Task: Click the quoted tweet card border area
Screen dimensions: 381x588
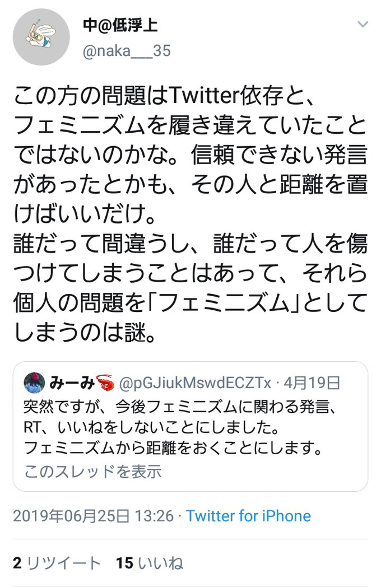Action: tap(190, 426)
